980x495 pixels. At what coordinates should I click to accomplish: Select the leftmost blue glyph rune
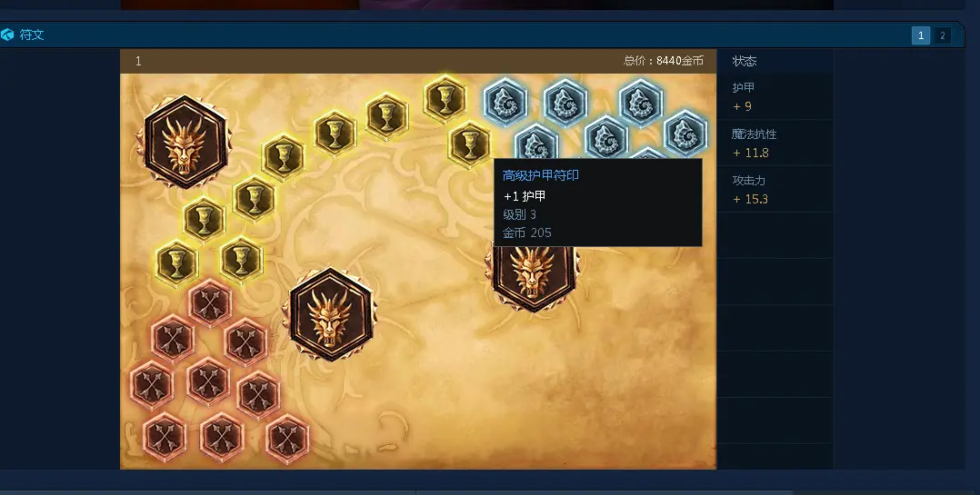coord(505,102)
